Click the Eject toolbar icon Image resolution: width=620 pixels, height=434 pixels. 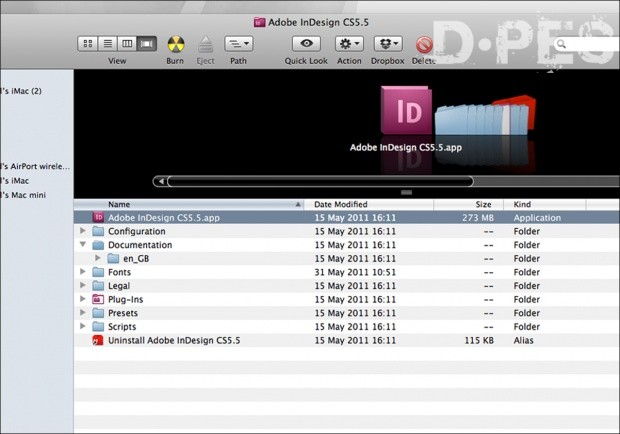pyautogui.click(x=205, y=44)
